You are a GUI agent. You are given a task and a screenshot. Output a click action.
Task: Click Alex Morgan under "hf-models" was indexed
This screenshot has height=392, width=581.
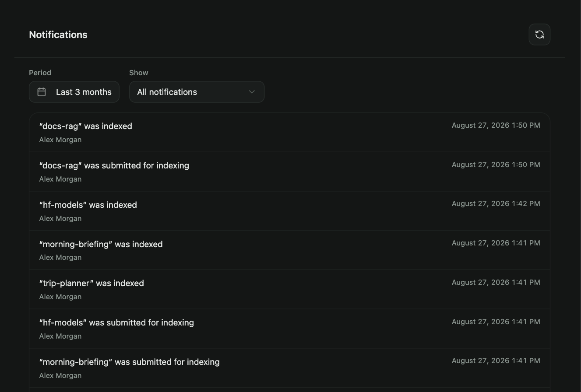tap(60, 218)
